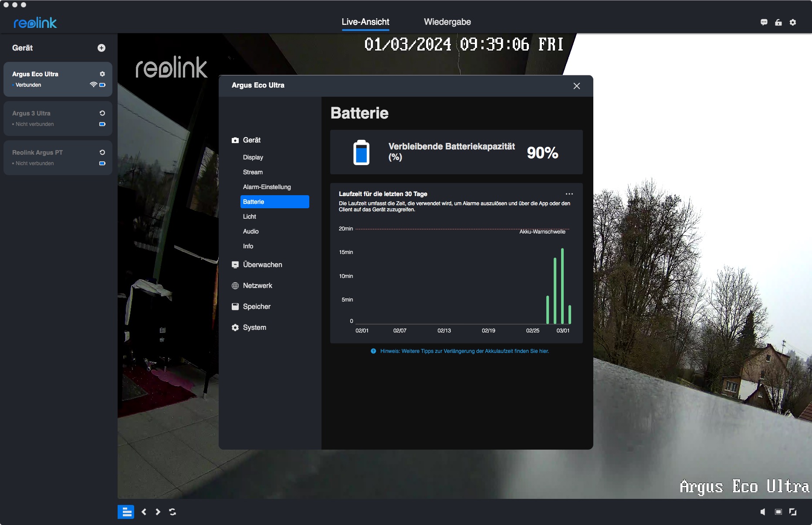The height and width of the screenshot is (525, 812).
Task: Go to next camera page arrow
Action: pos(158,512)
